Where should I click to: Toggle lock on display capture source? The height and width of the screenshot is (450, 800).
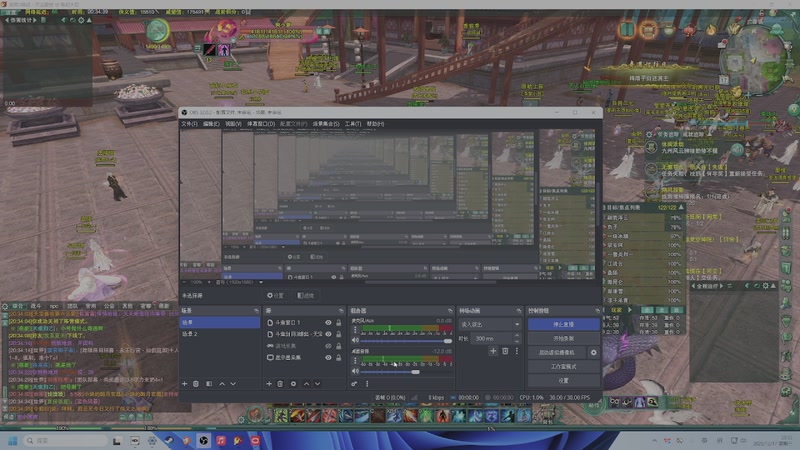pyautogui.click(x=338, y=358)
